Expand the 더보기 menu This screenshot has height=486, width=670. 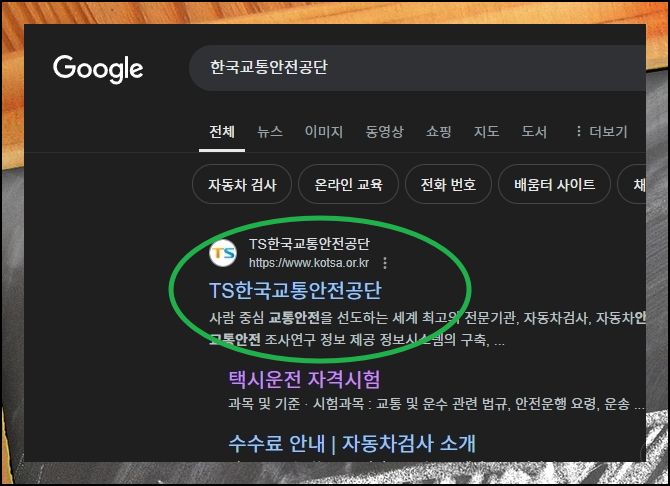[602, 132]
